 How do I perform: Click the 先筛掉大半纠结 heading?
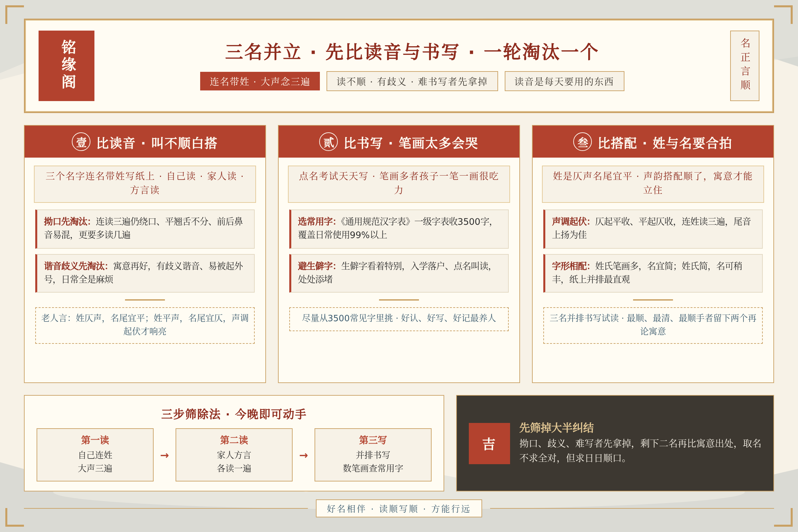(557, 428)
